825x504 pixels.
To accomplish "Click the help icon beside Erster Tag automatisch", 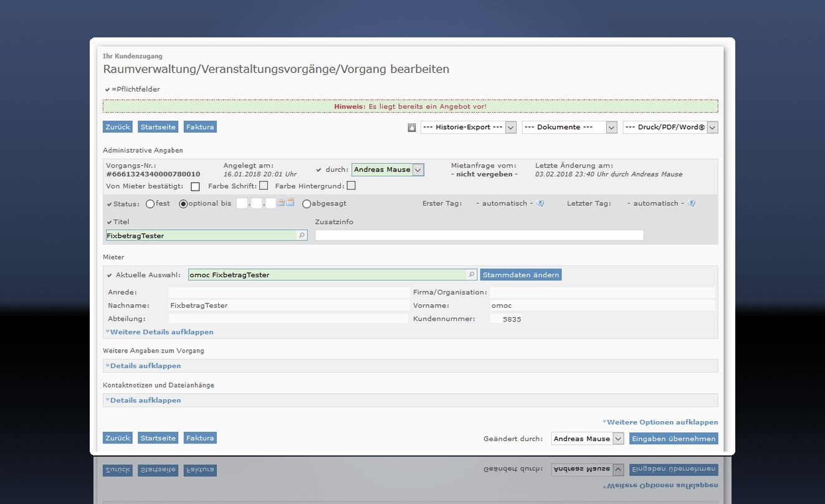I will [540, 203].
